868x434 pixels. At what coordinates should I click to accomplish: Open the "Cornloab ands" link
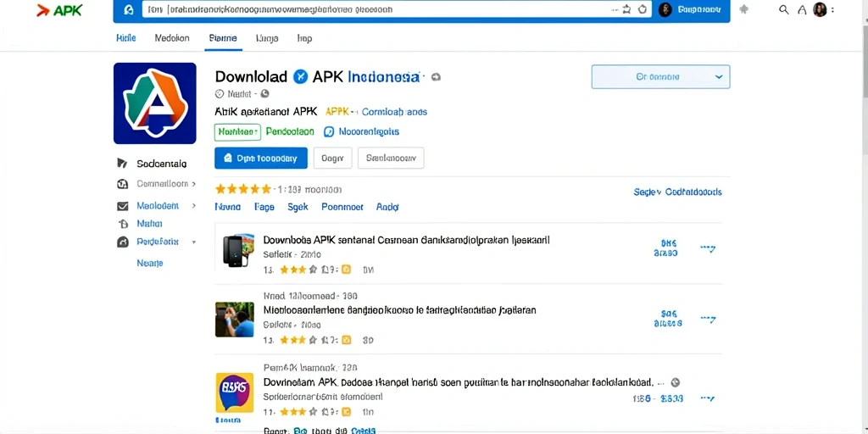coord(394,112)
